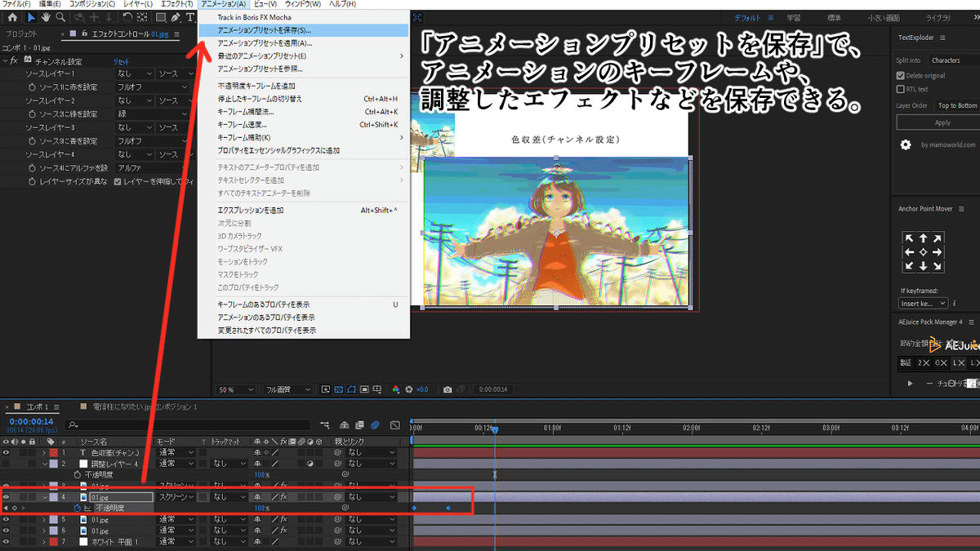This screenshot has width=980, height=551.
Task: Click the second opacity keyframe diamond on layer 4
Action: tap(448, 508)
